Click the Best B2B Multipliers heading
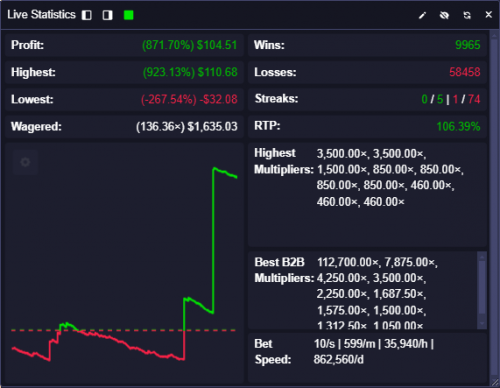 point(284,270)
